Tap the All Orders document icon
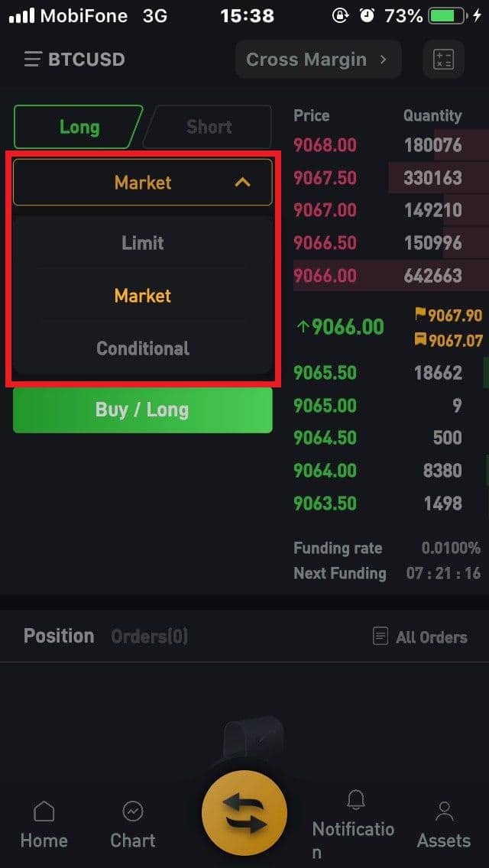This screenshot has width=489, height=868. (381, 636)
